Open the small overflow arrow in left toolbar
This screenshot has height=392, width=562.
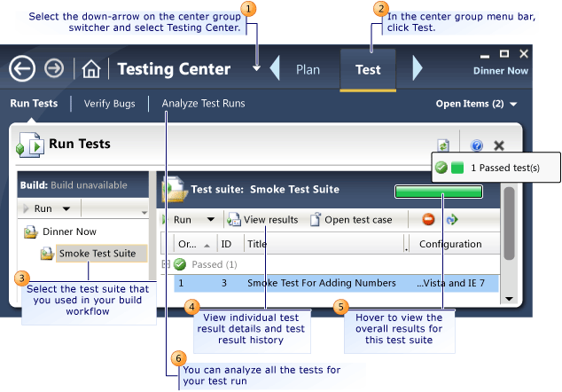[x=144, y=212]
